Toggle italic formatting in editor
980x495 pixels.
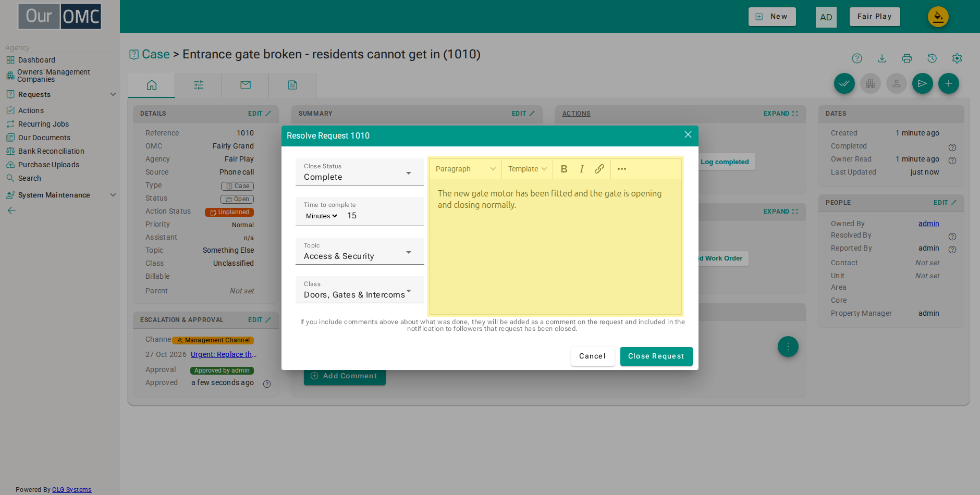point(582,169)
